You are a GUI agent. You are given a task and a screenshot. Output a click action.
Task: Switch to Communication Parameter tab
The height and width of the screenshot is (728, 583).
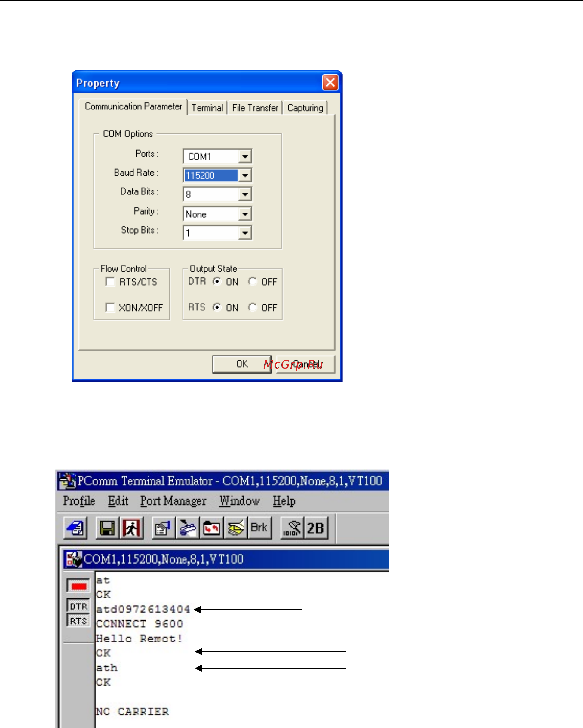pos(133,106)
